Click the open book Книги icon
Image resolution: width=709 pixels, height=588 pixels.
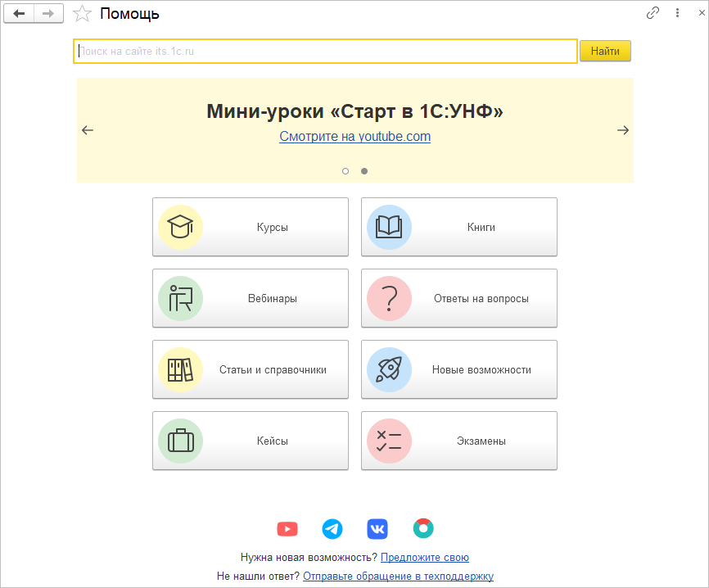pyautogui.click(x=389, y=227)
